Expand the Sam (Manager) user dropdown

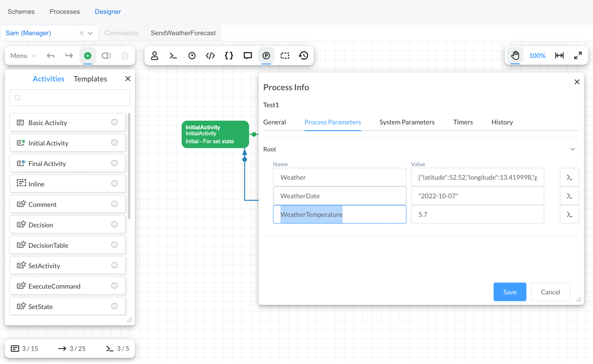tap(90, 33)
